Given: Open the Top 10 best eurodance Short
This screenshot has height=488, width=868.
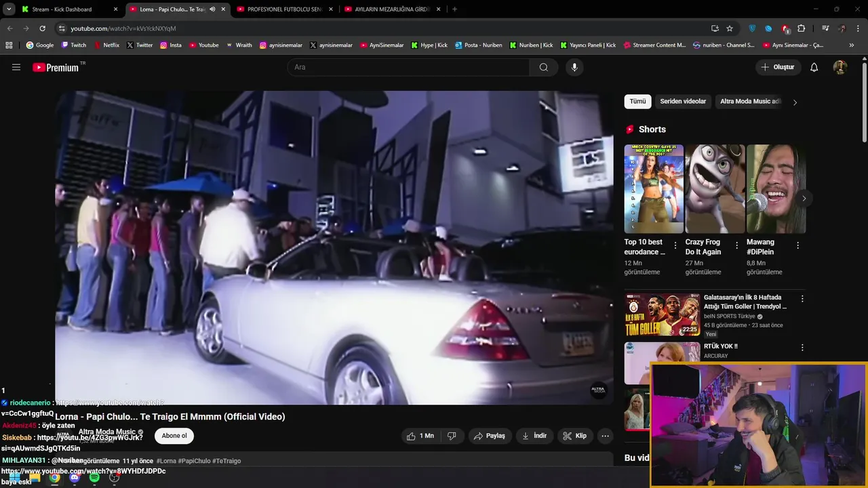Looking at the screenshot, I should click(654, 188).
